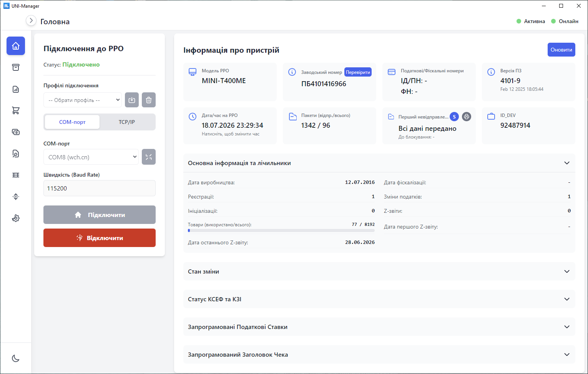Click the document icon beside Перший невідправлений
The height and width of the screenshot is (374, 588).
click(x=391, y=117)
